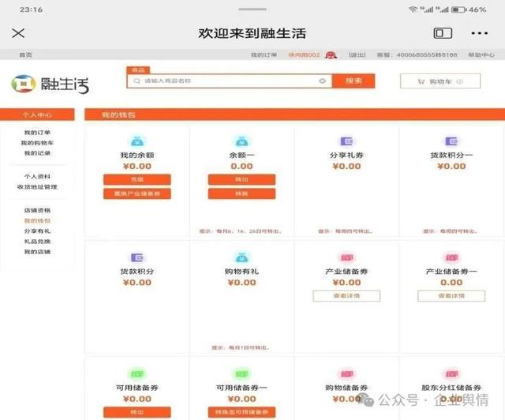Click the 我的余额 money bag icon
The image size is (505, 420).
click(137, 141)
